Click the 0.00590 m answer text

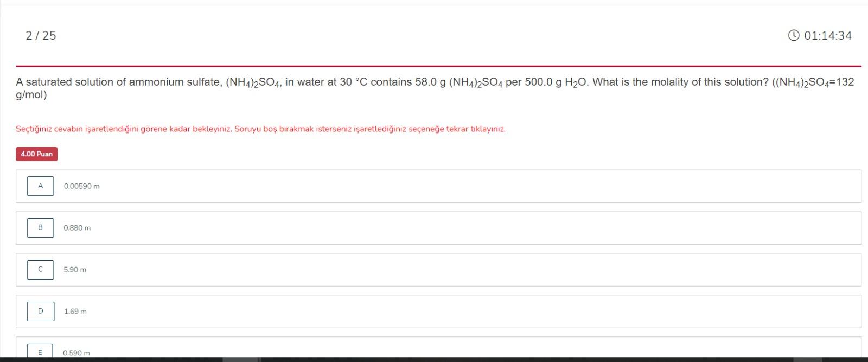(x=81, y=186)
